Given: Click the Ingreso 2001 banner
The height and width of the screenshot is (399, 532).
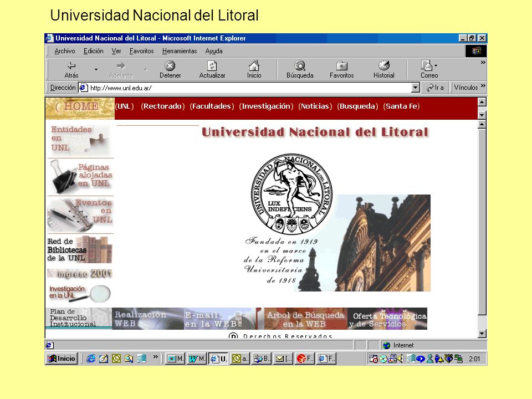Looking at the screenshot, I should pos(80,273).
